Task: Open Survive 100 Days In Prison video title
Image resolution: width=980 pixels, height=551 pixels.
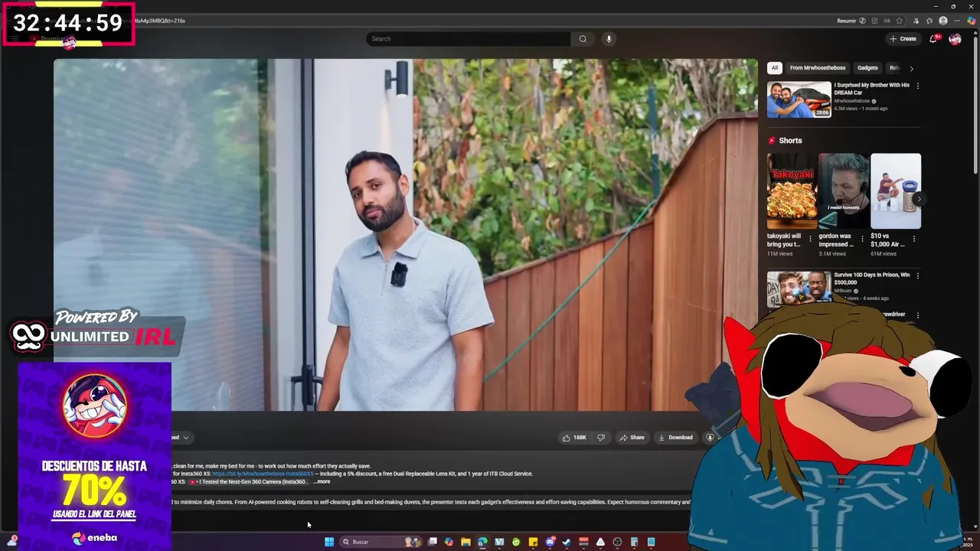Action: 872,279
